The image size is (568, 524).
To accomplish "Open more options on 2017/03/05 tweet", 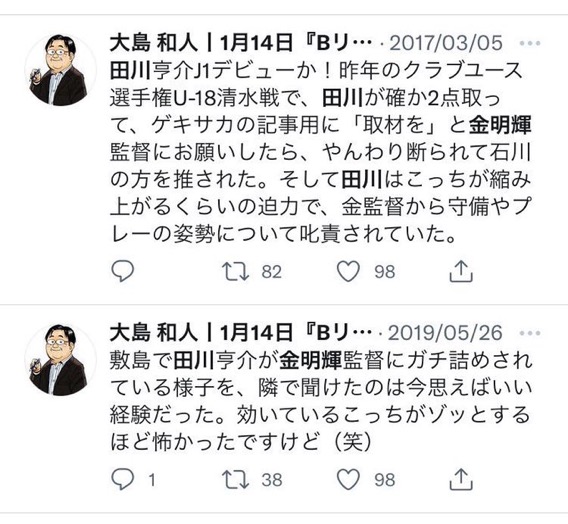I will (x=530, y=43).
